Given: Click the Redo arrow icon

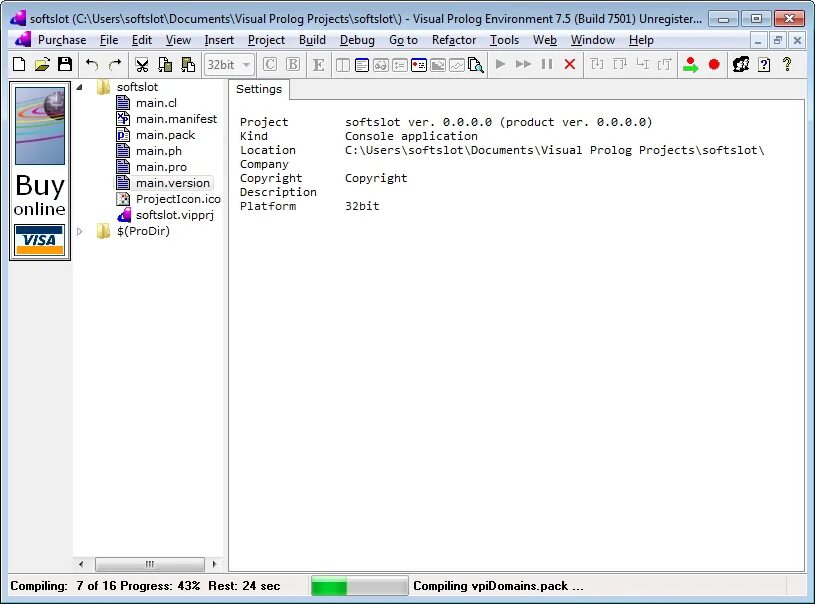Looking at the screenshot, I should (x=115, y=64).
